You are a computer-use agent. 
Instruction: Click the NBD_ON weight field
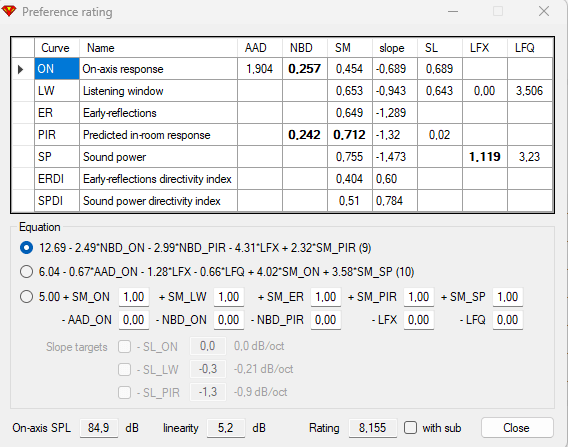[x=229, y=320]
